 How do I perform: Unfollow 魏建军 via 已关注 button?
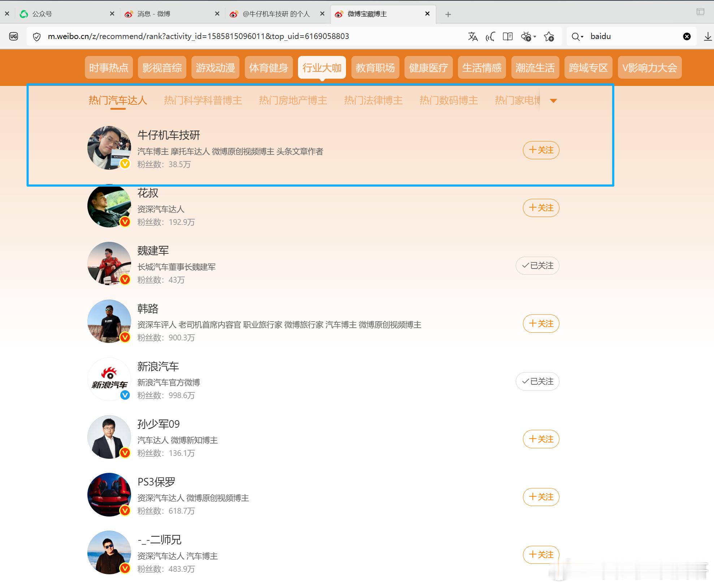(x=537, y=265)
